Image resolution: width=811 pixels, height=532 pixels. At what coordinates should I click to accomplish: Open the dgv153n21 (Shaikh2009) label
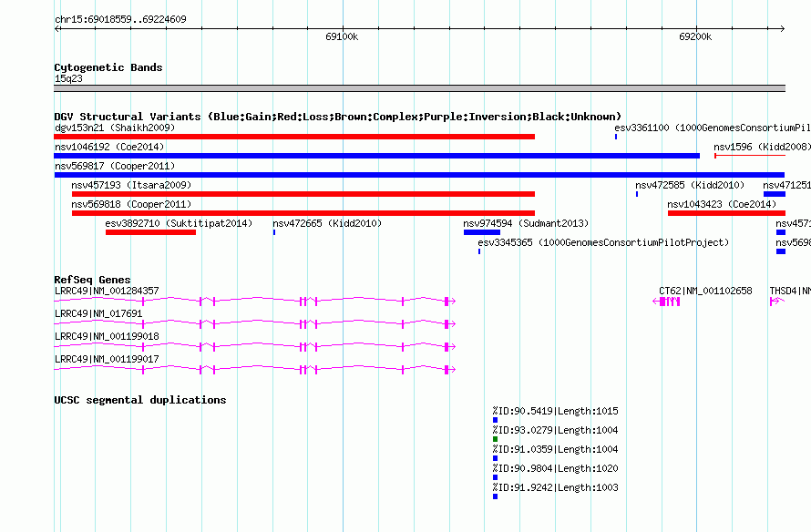(115, 128)
